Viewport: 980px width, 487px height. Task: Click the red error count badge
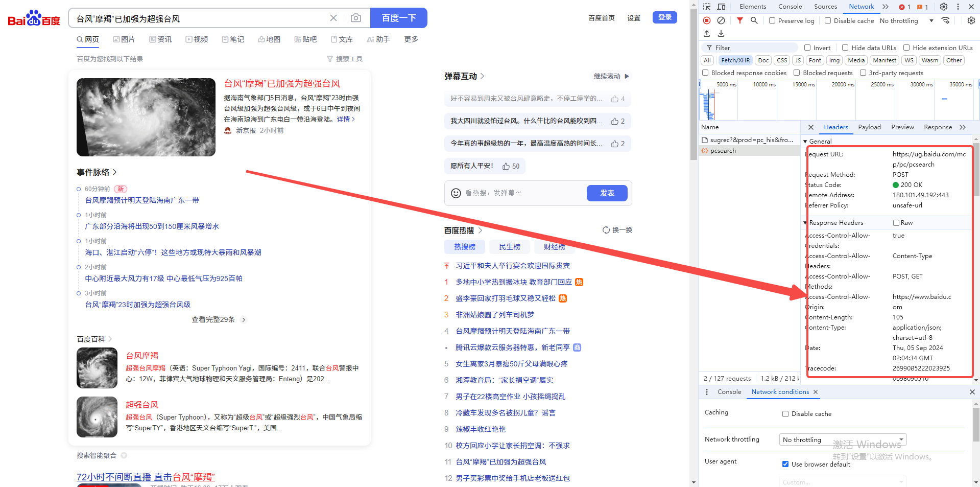(905, 7)
